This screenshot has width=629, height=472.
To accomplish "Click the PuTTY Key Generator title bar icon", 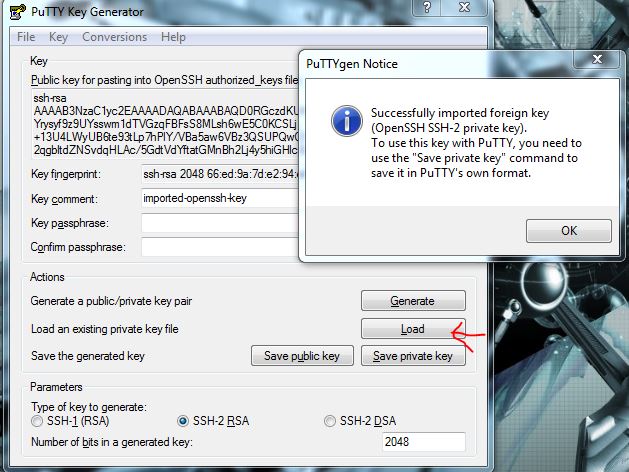I will pos(17,12).
